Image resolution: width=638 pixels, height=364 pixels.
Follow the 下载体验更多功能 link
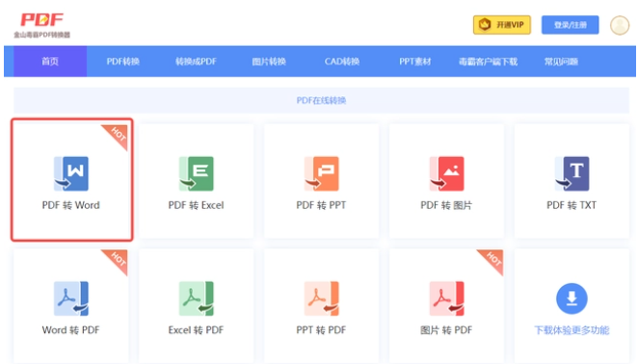[x=572, y=330]
